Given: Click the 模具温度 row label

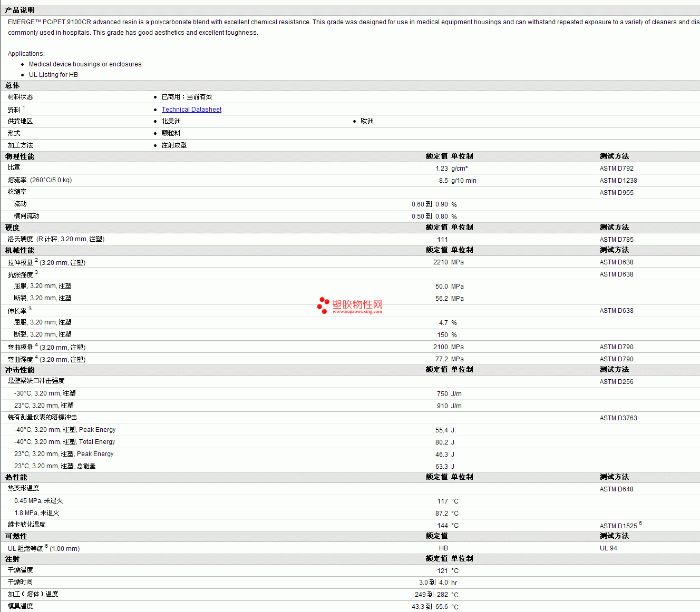Looking at the screenshot, I should [20, 606].
